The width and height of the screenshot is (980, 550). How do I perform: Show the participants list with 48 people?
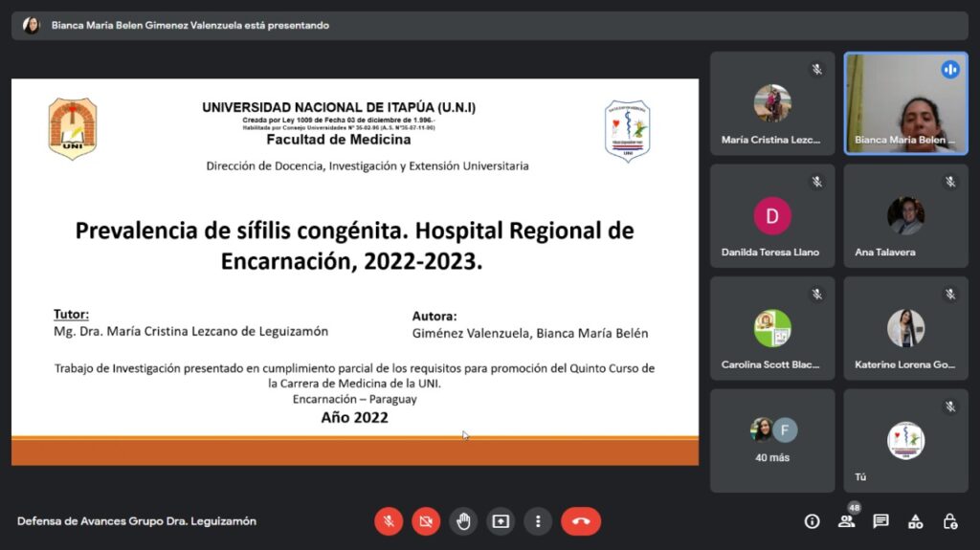pyautogui.click(x=846, y=521)
